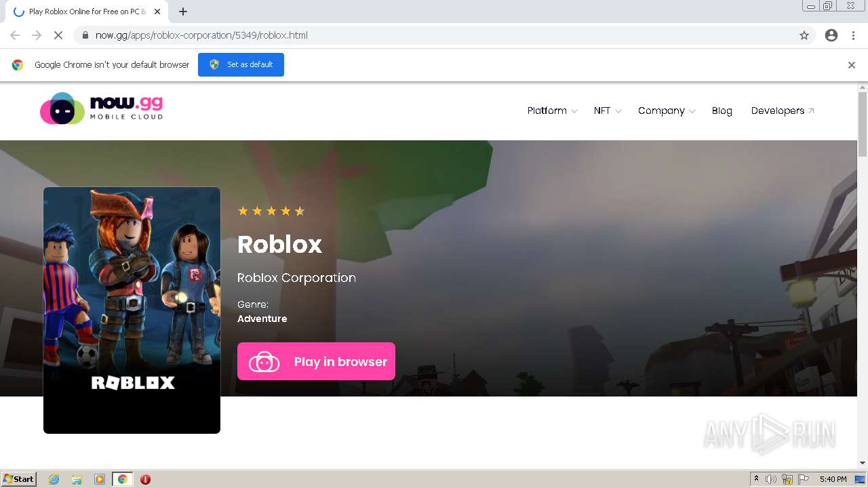
Task: Bookmark this page with star icon
Action: (x=804, y=35)
